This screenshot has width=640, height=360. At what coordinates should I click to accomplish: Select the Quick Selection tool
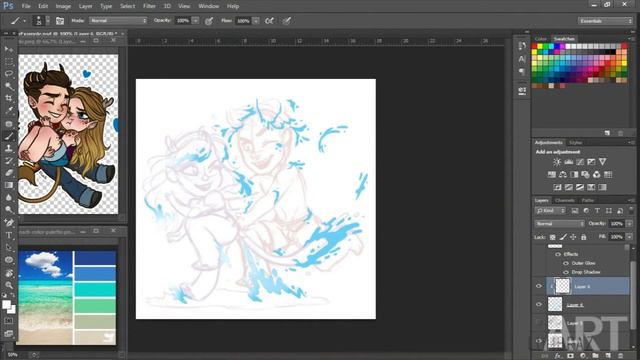click(x=9, y=86)
